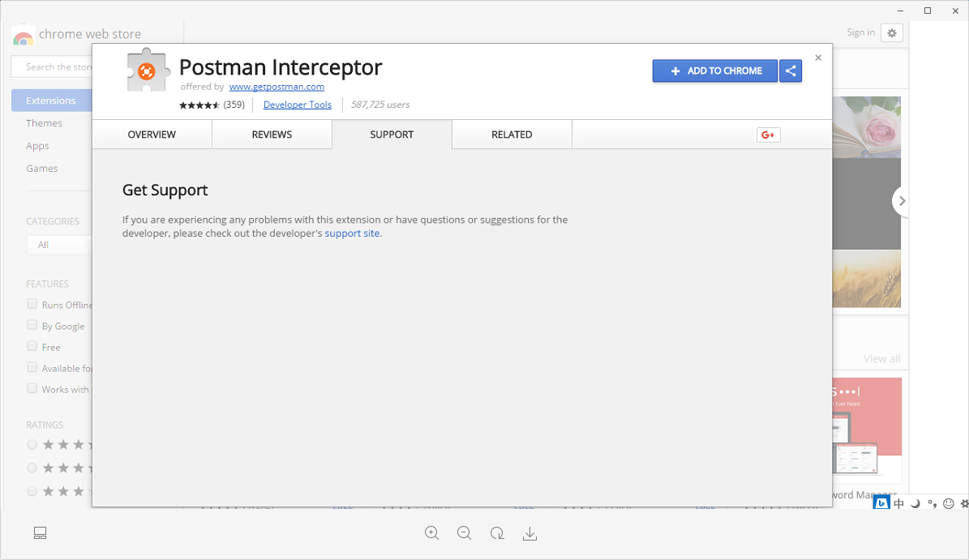Viewport: 969px width, 560px height.
Task: Follow the support site link
Action: click(x=352, y=233)
